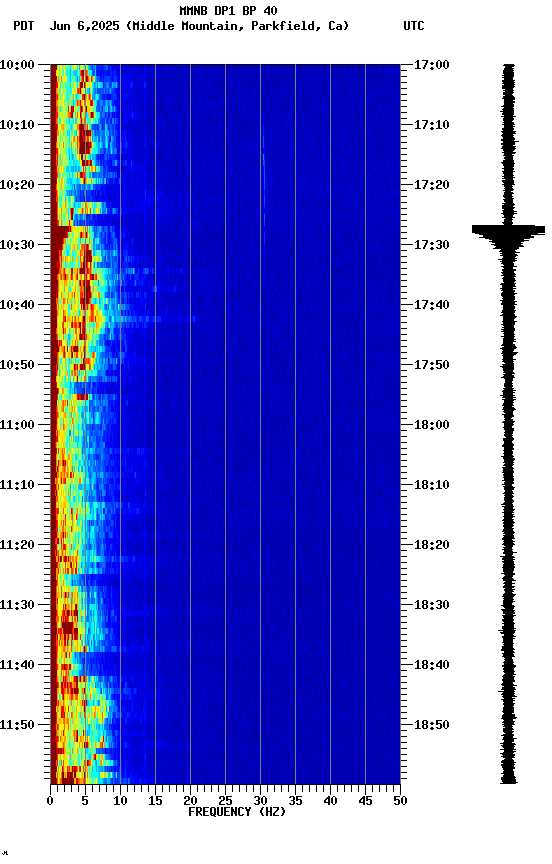Click the '0' frequency axis tick label
Image resolution: width=552 pixels, height=864 pixels.
pyautogui.click(x=50, y=801)
